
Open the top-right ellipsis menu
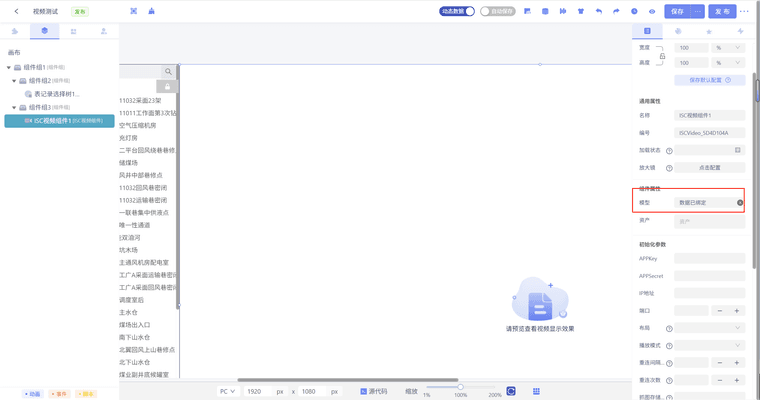click(744, 11)
